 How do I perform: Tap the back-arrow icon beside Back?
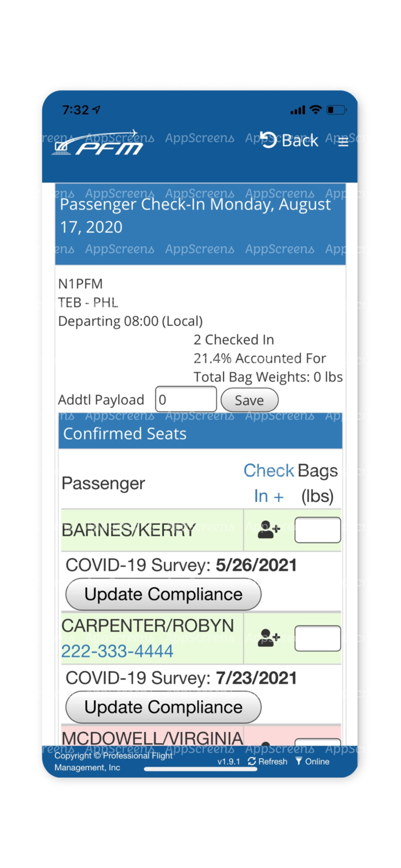(267, 139)
